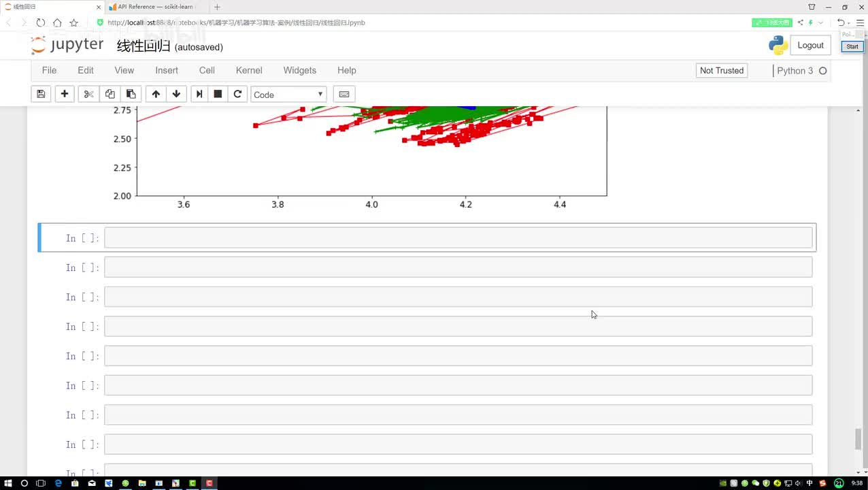
Task: Click the Python 3 kernel label
Action: click(x=795, y=71)
